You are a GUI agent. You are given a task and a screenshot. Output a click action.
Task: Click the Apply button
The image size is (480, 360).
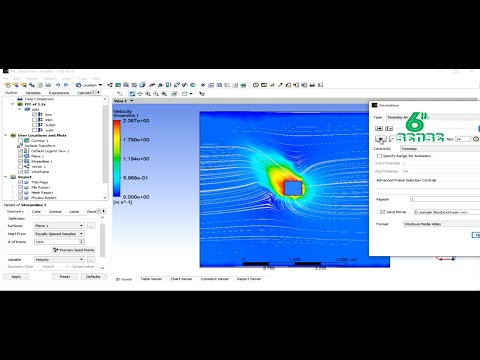coord(16,277)
